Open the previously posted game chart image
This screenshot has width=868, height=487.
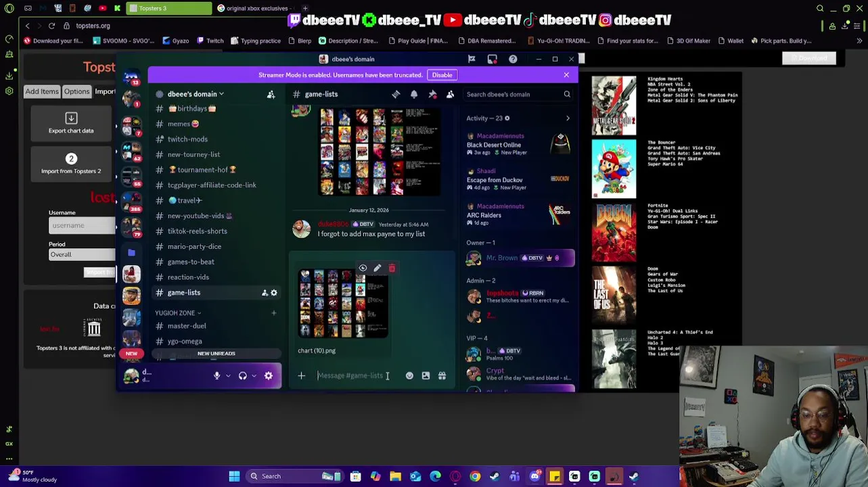(379, 151)
